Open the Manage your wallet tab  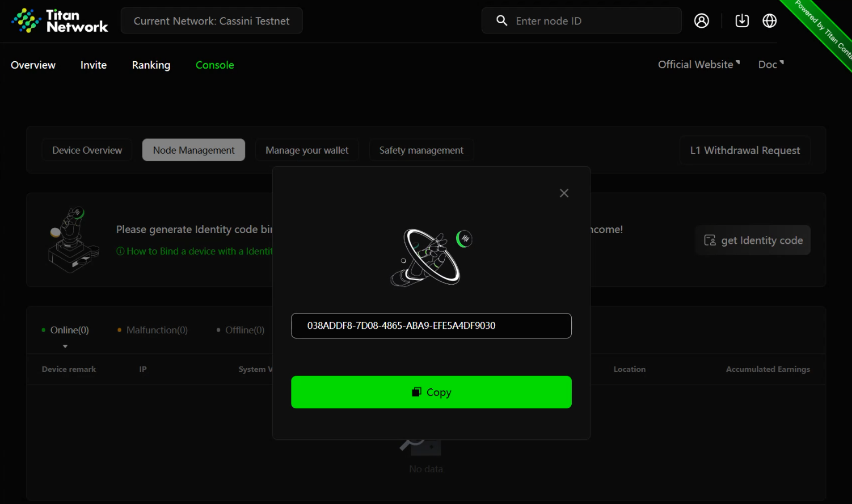coord(307,150)
